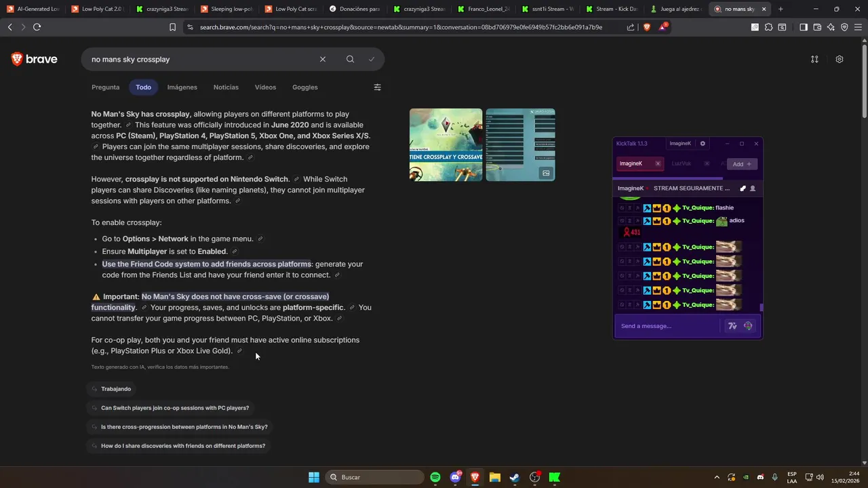Open Steam from the taskbar
The image size is (868, 488).
(515, 477)
